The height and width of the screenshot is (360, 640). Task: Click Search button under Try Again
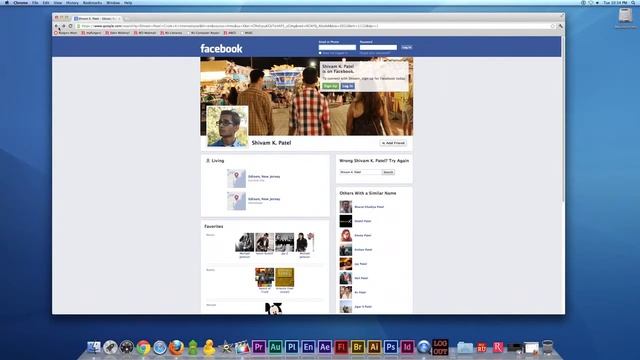388,172
